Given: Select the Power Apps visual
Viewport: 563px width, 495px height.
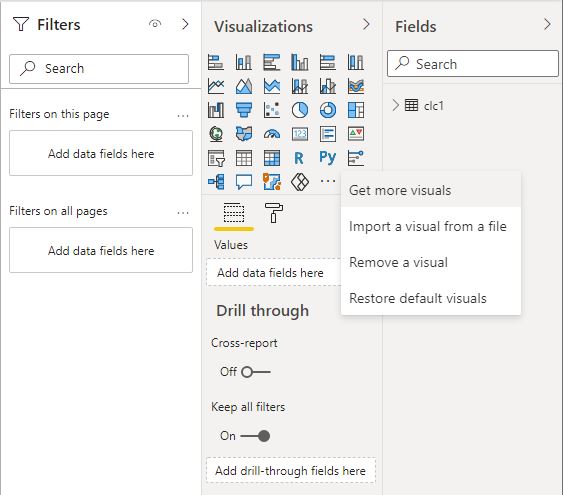Looking at the screenshot, I should click(x=300, y=182).
